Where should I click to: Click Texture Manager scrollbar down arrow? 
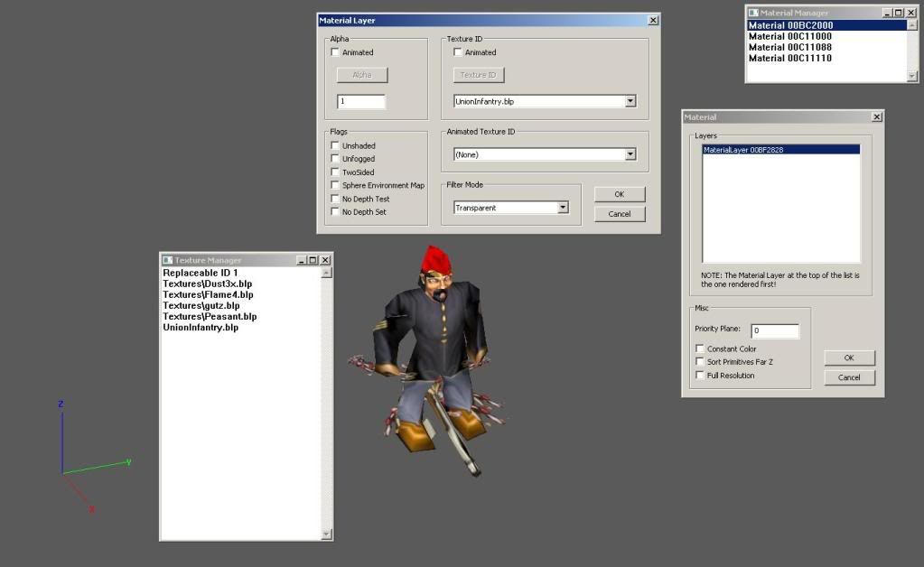tap(326, 534)
